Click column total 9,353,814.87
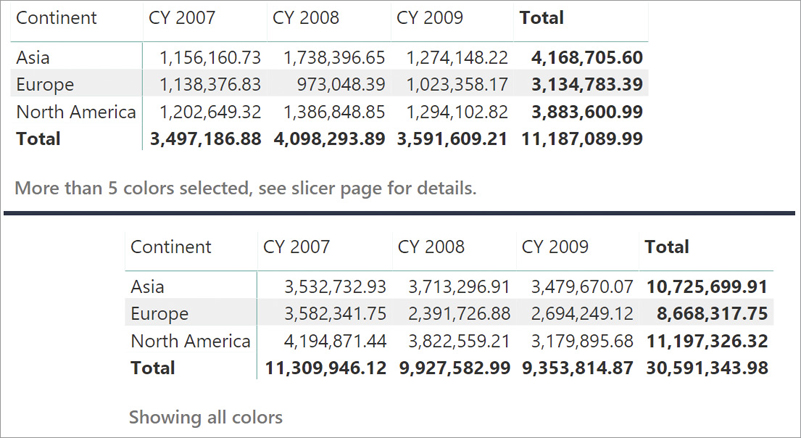The height and width of the screenshot is (438, 801). pyautogui.click(x=577, y=368)
